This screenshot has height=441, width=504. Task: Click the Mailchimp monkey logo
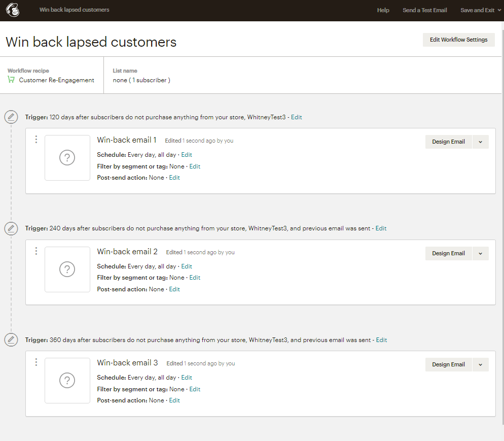click(13, 10)
